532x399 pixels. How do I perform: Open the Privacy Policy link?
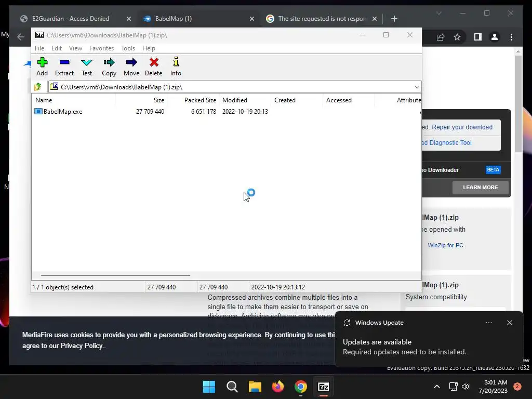82,345
